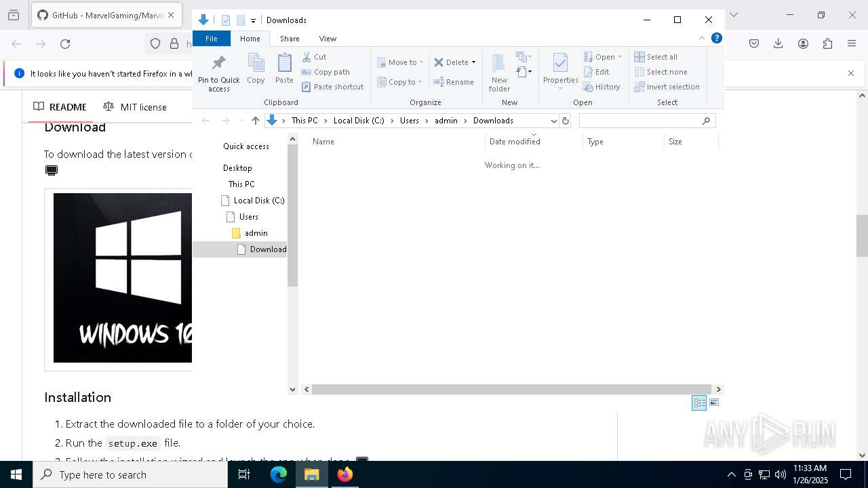This screenshot has height=488, width=868.
Task: Sort by Type column header
Action: pos(623,142)
